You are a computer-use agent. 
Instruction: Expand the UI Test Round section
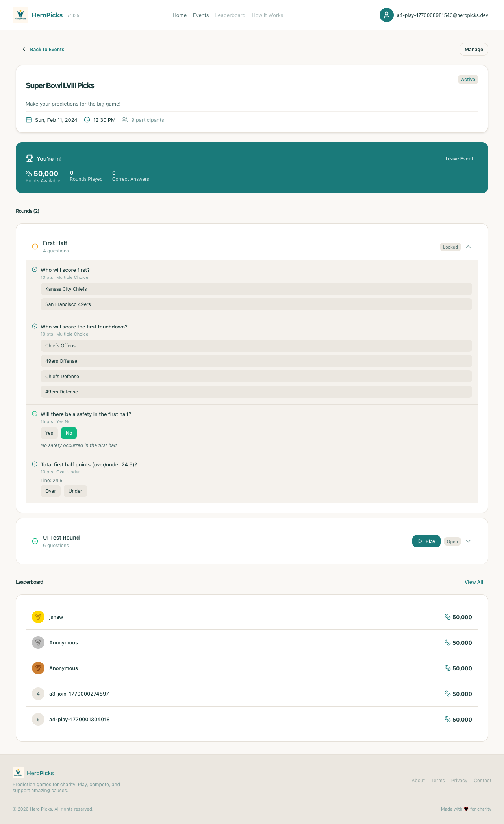[x=468, y=541]
